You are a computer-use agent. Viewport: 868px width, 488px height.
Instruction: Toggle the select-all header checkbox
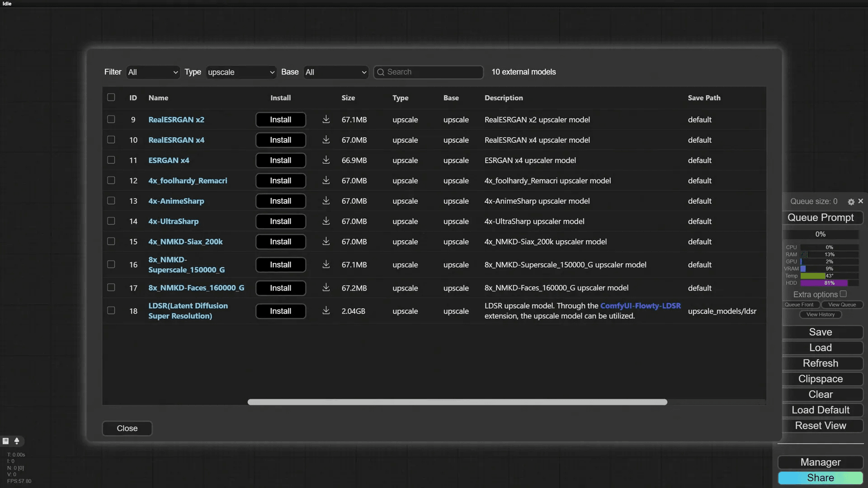(111, 97)
